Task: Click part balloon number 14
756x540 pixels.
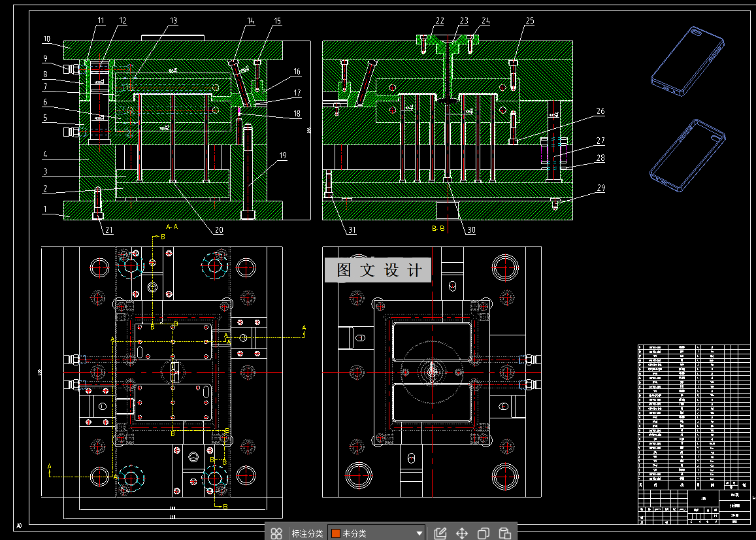Action: click(x=251, y=20)
